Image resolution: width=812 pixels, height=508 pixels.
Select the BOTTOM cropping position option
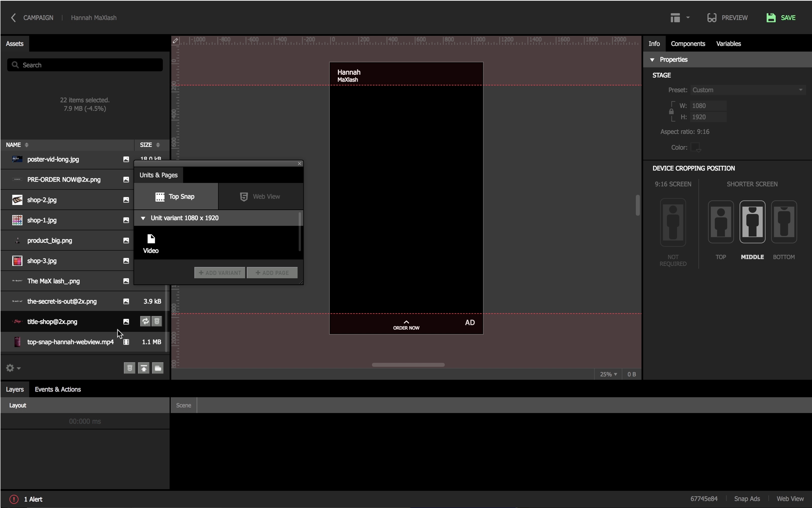pos(784,222)
